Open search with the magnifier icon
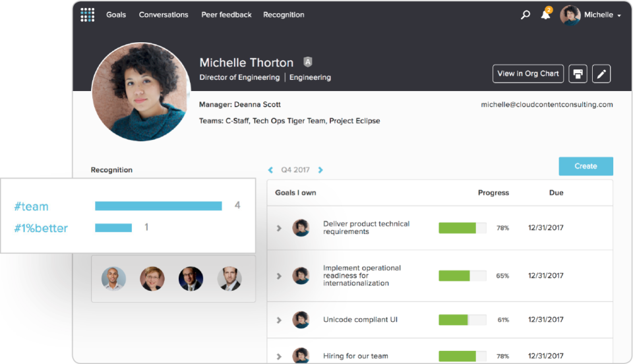The image size is (633, 364). (x=526, y=15)
